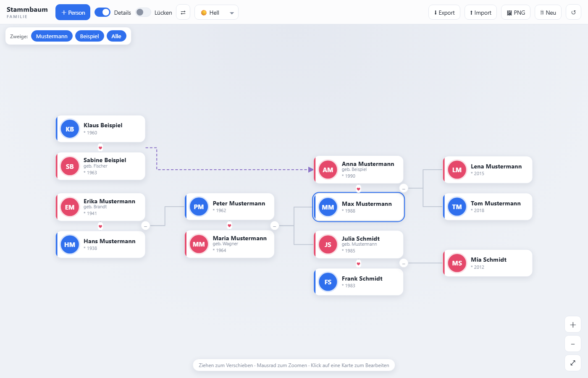Turn off the Details toggle
The width and height of the screenshot is (588, 378).
102,12
